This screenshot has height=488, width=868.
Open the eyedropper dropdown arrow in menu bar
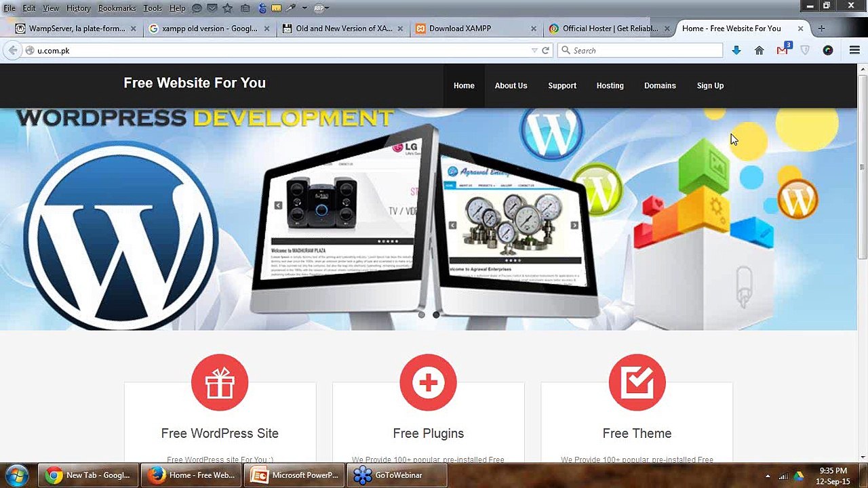(x=304, y=8)
